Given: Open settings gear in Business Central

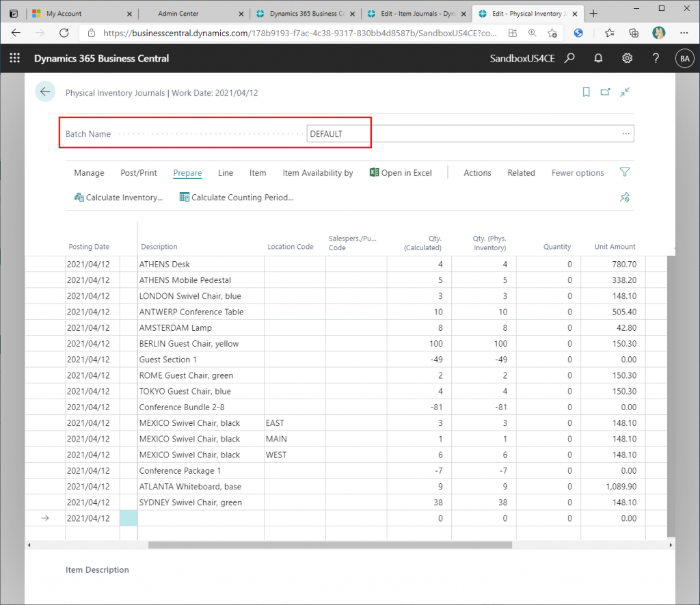Looking at the screenshot, I should (628, 58).
